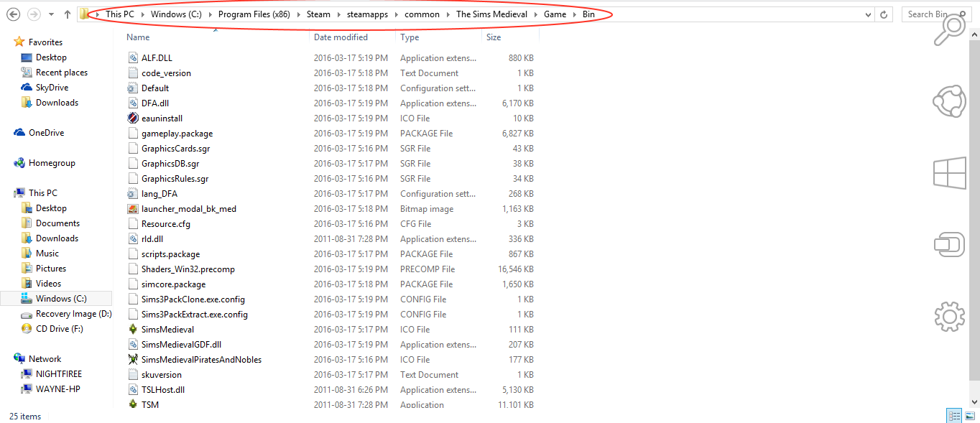This screenshot has height=423, width=980.
Task: Jump to The Sims Medieval breadcrumb
Action: pos(491,14)
